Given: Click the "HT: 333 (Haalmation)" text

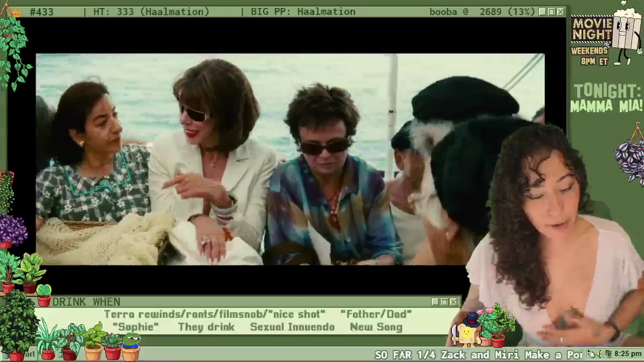Looking at the screenshot, I should point(151,12).
